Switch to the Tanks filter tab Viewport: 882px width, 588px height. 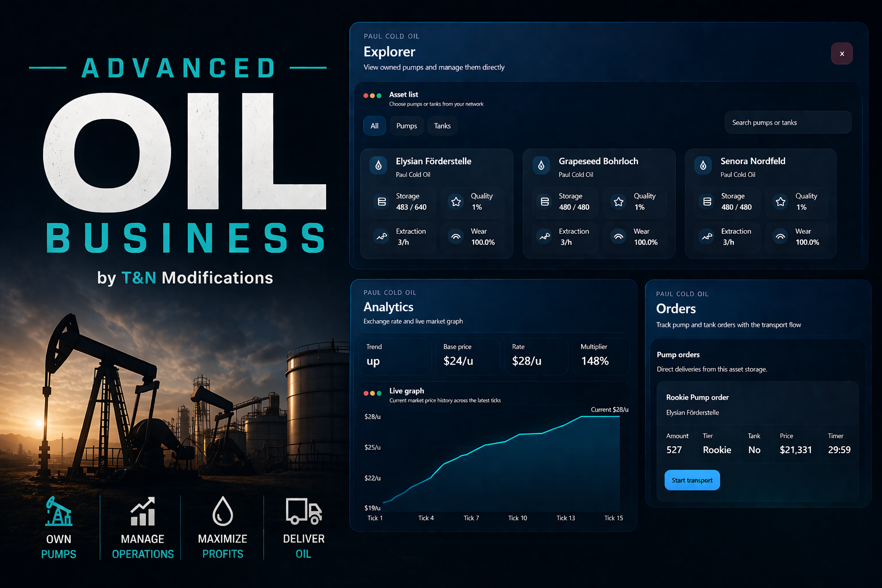click(442, 126)
